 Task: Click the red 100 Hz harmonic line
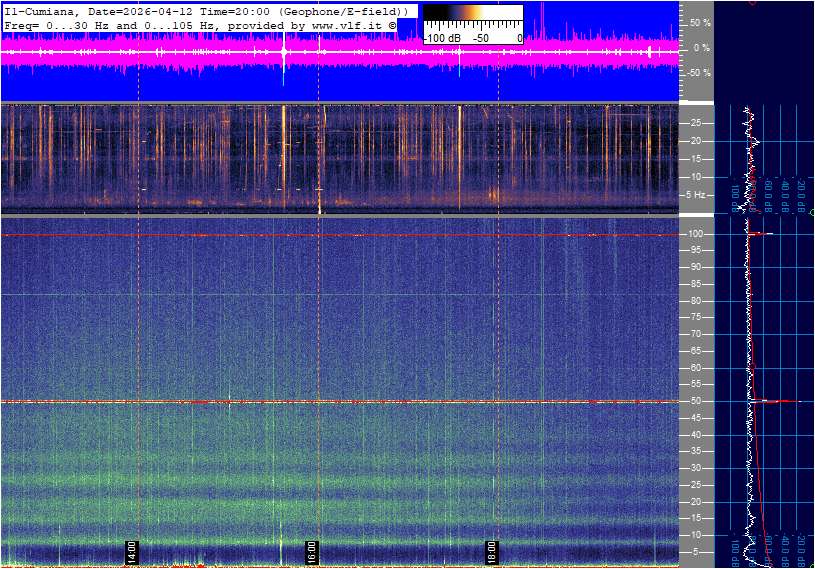coord(340,235)
